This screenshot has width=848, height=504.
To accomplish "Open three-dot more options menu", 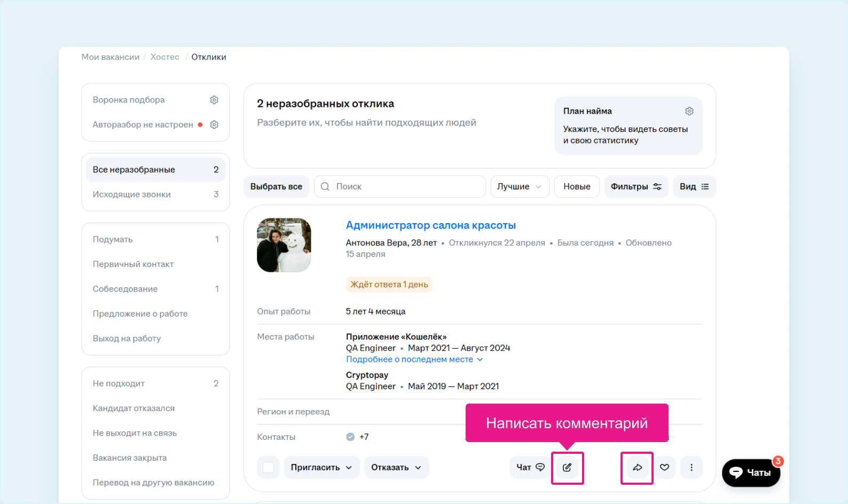I will coord(692,468).
